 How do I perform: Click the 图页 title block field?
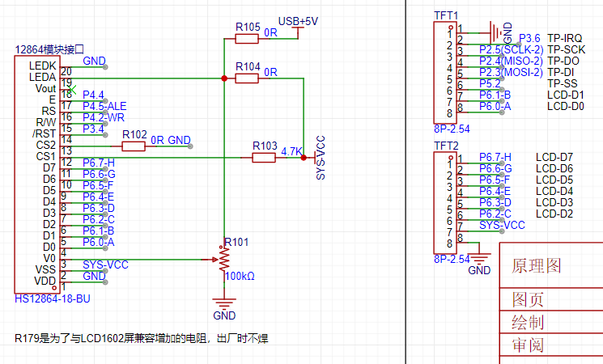527,299
